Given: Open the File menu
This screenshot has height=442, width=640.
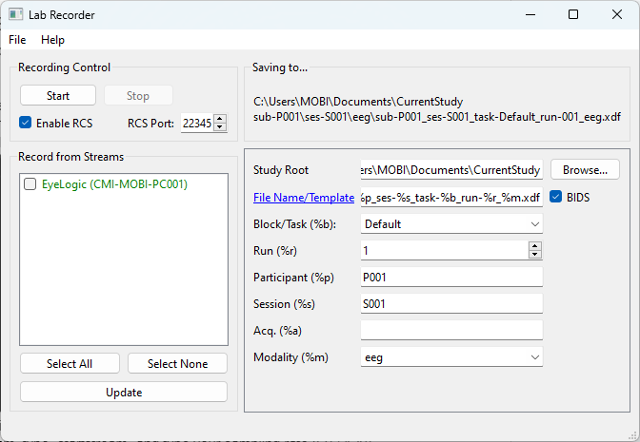Looking at the screenshot, I should click(17, 40).
